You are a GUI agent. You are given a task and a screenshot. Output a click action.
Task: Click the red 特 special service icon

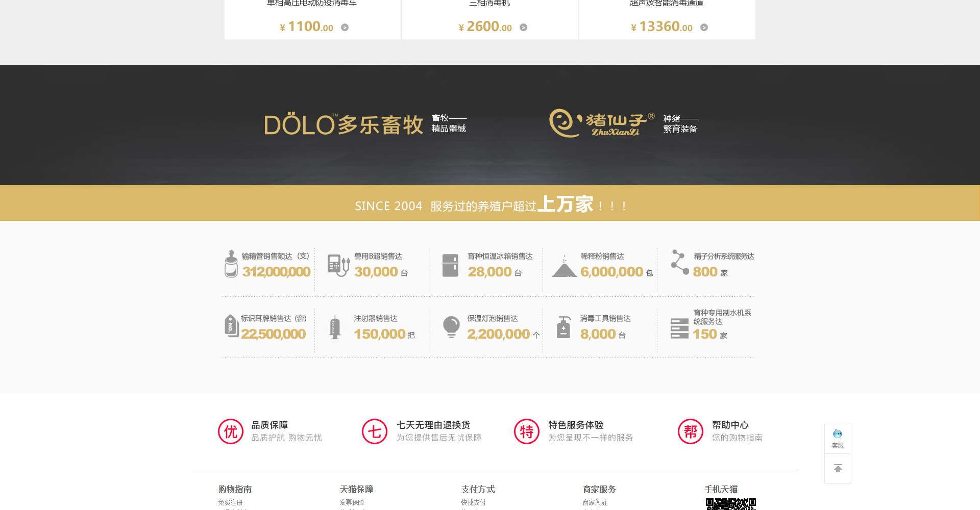(x=527, y=431)
